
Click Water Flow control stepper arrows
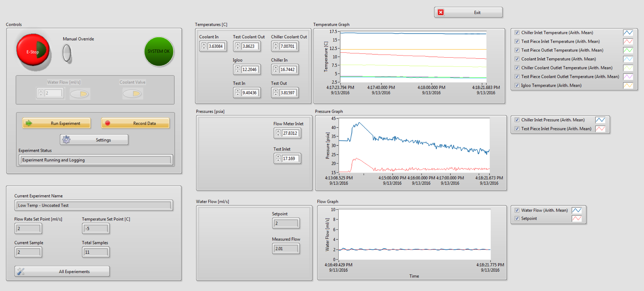coord(41,93)
